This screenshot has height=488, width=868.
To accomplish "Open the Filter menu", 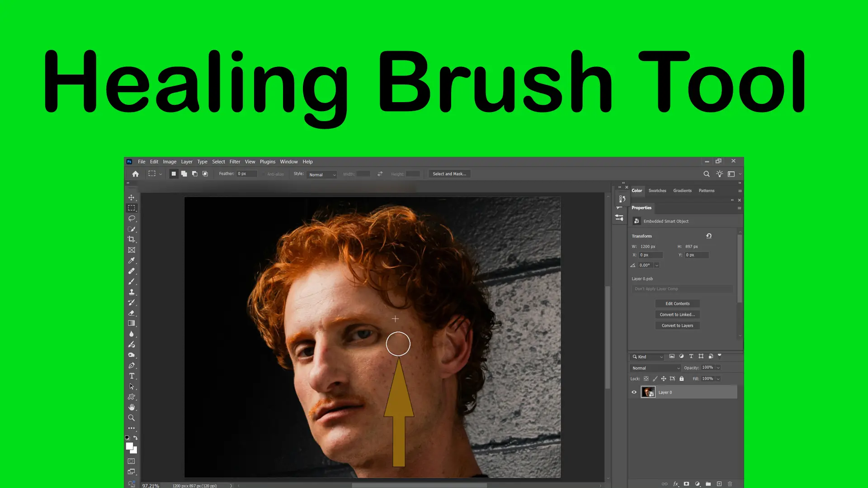I will pos(235,162).
